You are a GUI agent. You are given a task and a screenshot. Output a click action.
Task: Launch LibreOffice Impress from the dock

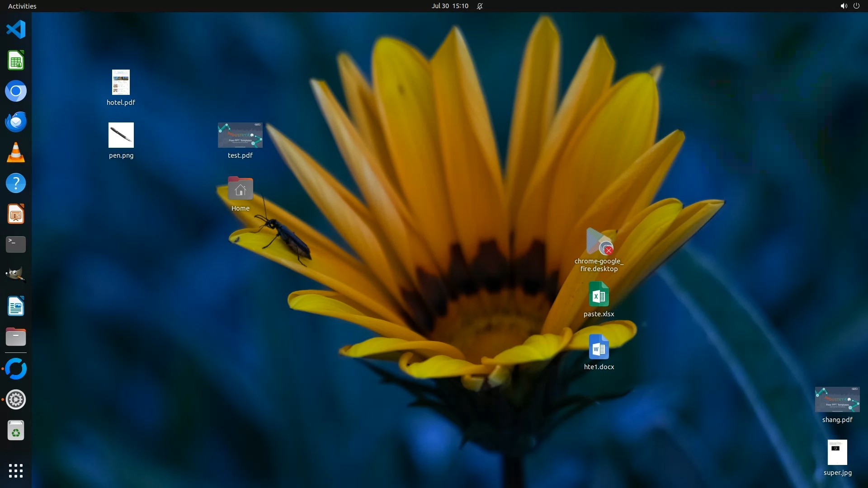[16, 214]
